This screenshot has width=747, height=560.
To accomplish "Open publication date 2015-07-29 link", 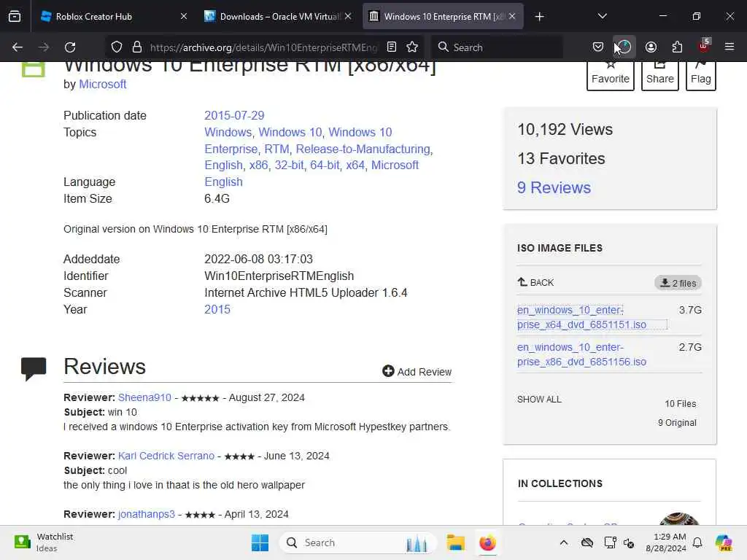I will coord(234,115).
